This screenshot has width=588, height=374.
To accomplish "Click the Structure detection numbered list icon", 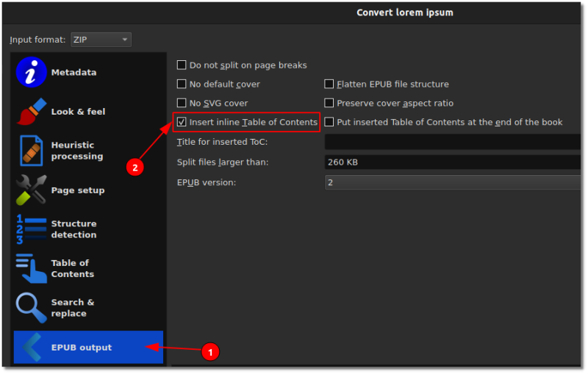I will [x=31, y=229].
